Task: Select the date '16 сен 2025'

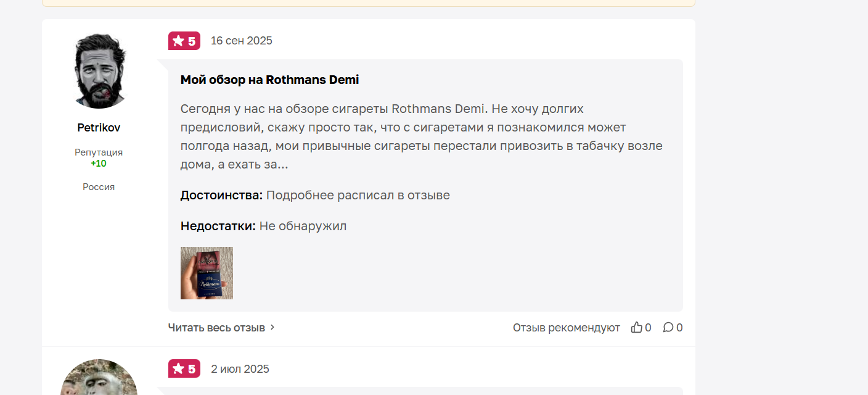Action: [x=242, y=41]
